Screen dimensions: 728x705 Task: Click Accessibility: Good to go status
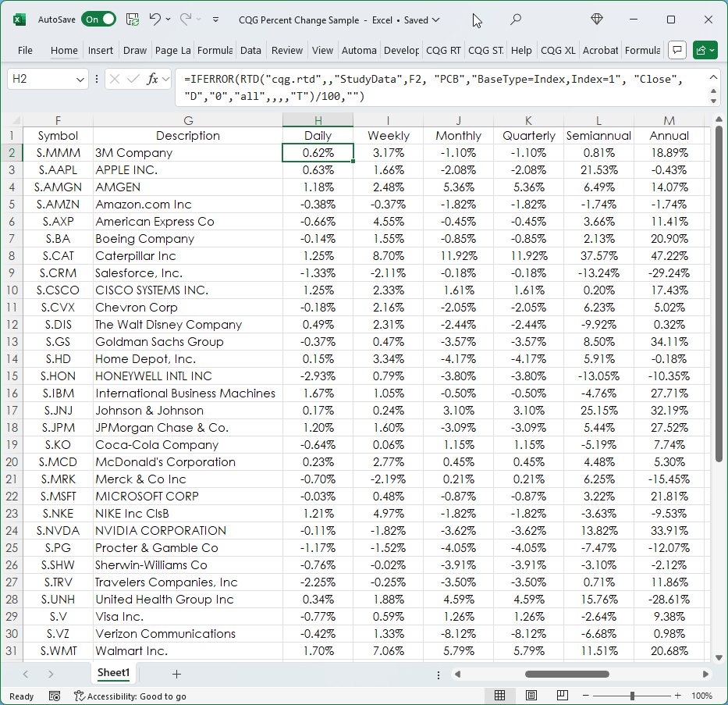click(130, 696)
